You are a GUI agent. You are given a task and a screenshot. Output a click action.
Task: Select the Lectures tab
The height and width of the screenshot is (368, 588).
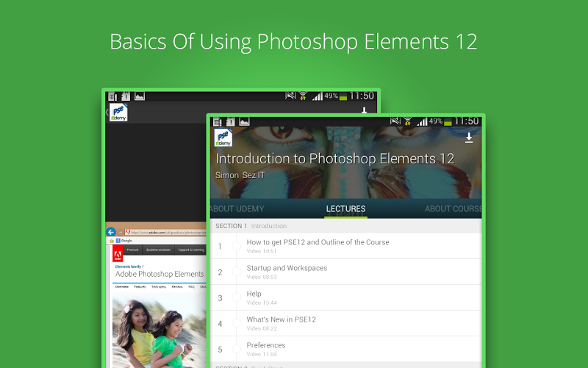[x=345, y=208]
